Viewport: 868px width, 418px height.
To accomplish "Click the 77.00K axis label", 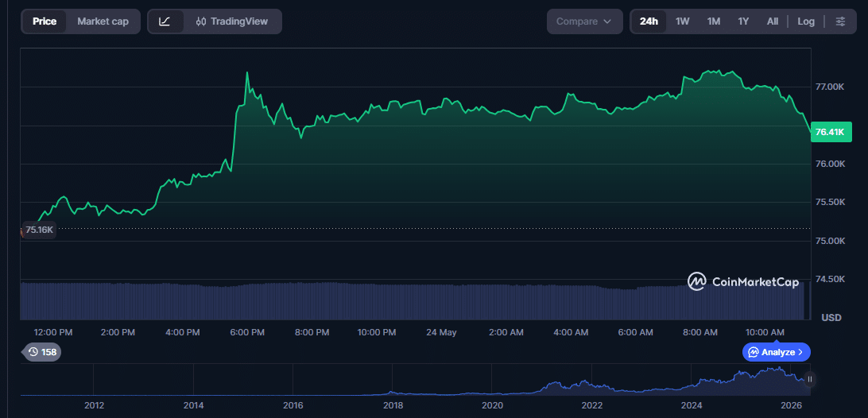I will coord(829,87).
